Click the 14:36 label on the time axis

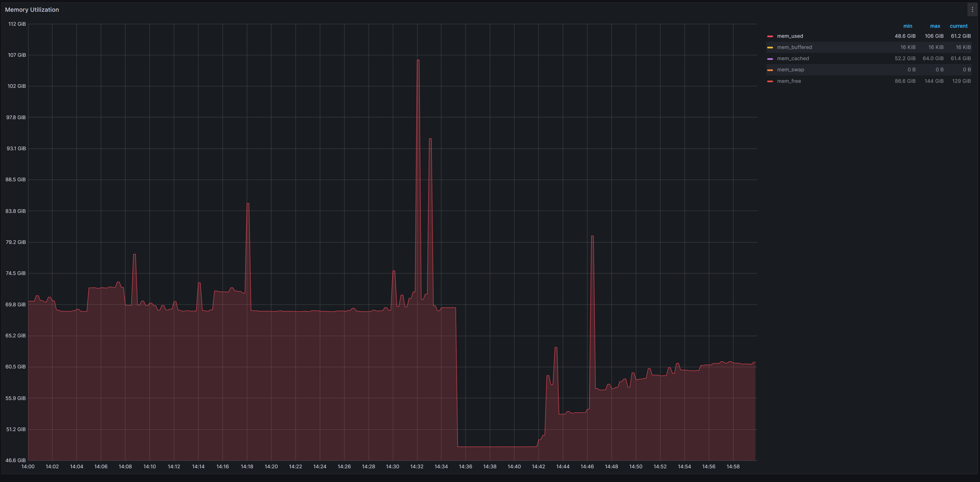(465, 466)
